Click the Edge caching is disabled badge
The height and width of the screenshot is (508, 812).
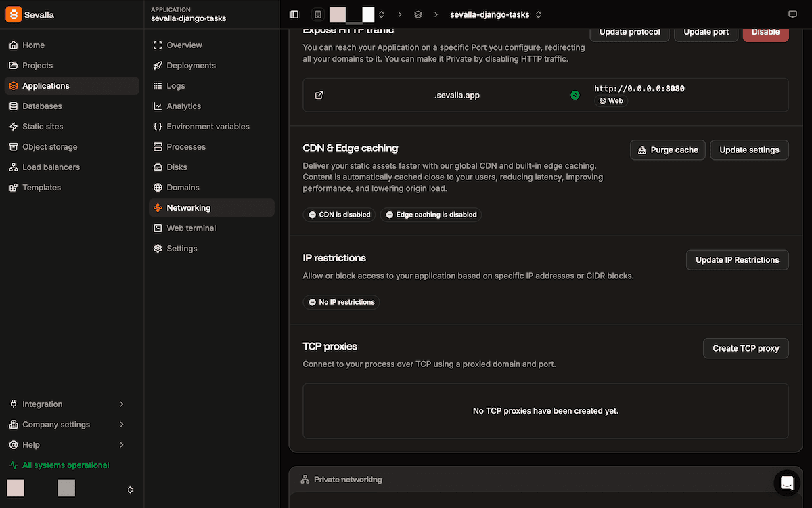point(431,215)
